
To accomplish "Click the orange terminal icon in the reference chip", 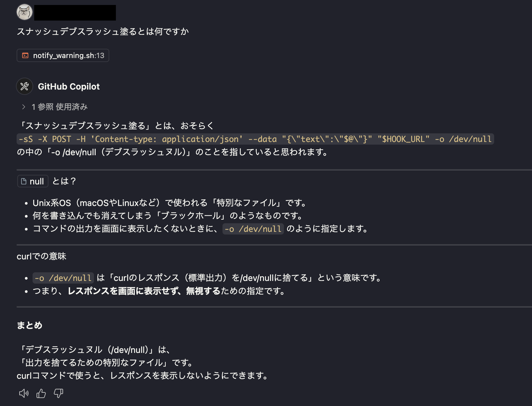I will pyautogui.click(x=25, y=55).
